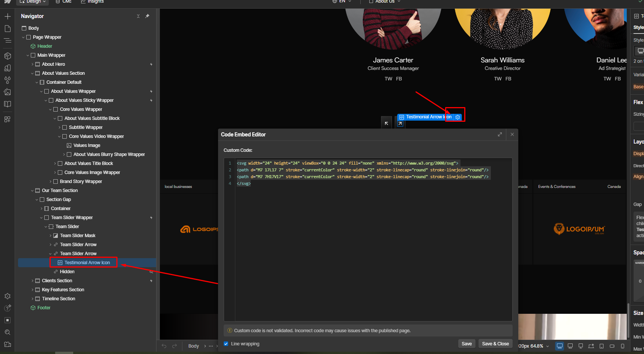
Task: Expand the Clients Section in the Navigator
Action: (x=32, y=280)
